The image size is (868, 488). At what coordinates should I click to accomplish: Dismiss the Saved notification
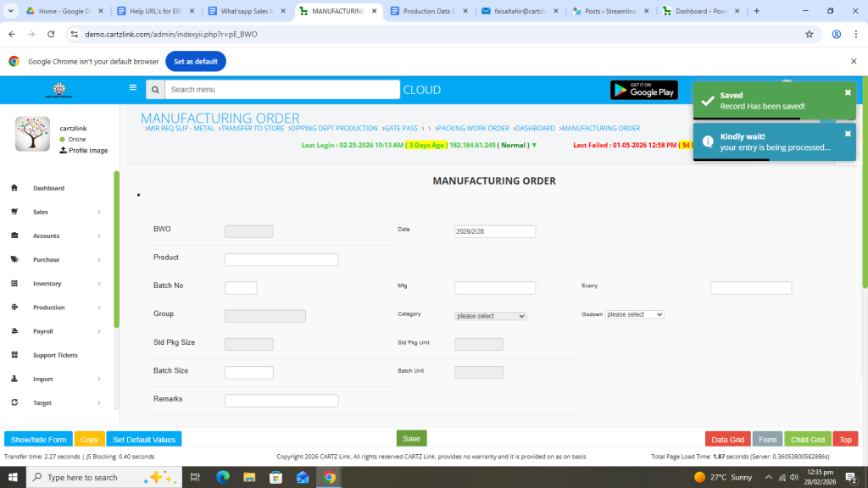848,92
